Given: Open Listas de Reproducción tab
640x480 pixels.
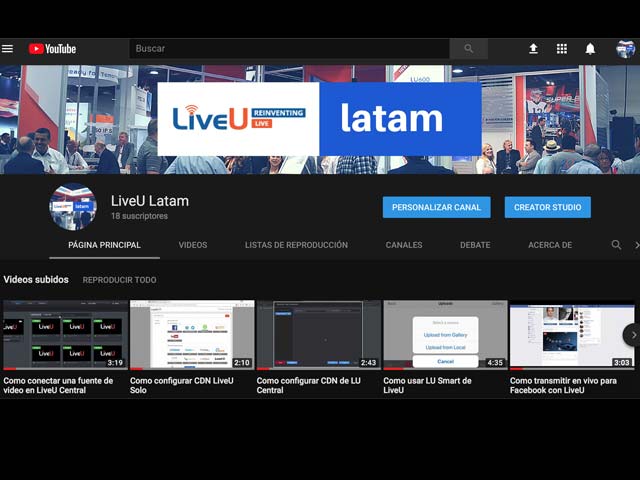Looking at the screenshot, I should (x=296, y=245).
